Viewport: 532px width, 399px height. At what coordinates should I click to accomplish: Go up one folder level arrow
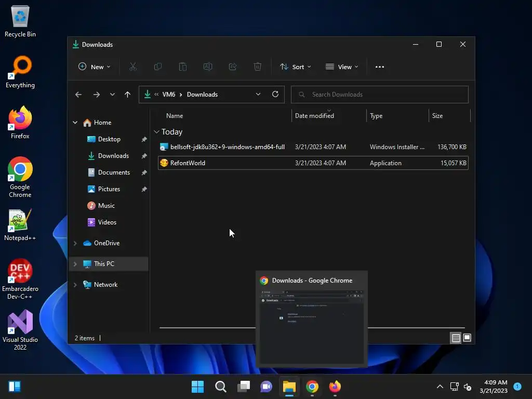pyautogui.click(x=128, y=95)
